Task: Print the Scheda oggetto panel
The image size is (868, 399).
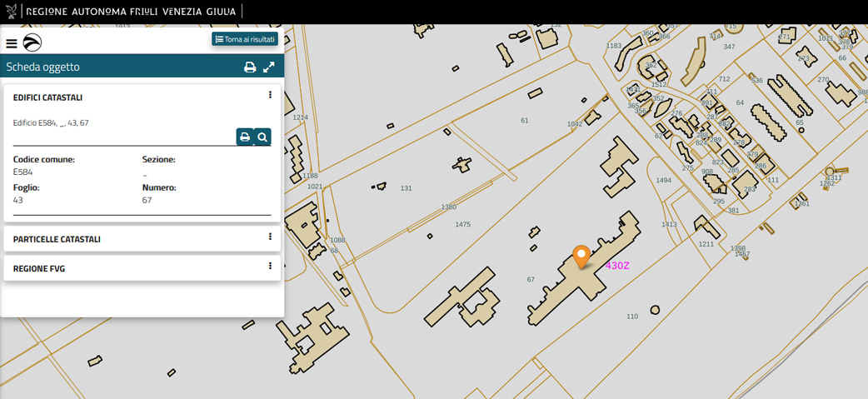Action: 249,67
